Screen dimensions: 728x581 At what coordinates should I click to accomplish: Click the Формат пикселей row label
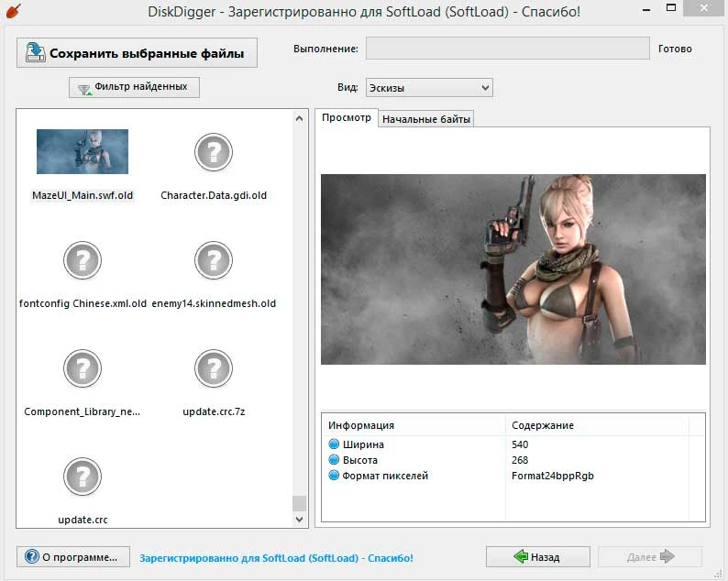tap(385, 476)
